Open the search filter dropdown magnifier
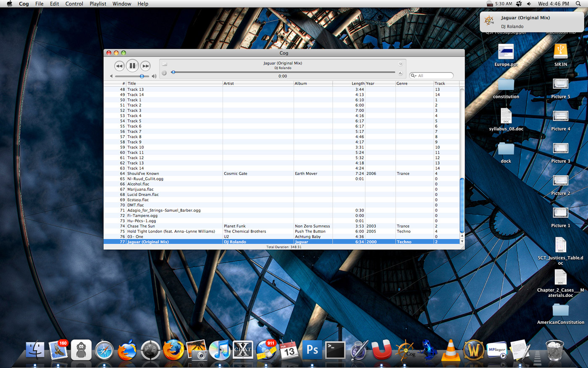This screenshot has width=588, height=368. click(413, 76)
